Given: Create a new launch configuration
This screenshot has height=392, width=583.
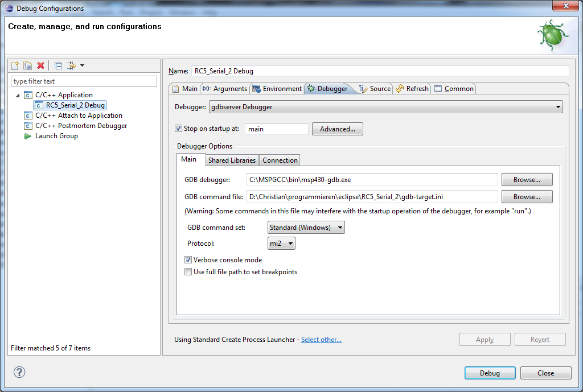Looking at the screenshot, I should 14,65.
